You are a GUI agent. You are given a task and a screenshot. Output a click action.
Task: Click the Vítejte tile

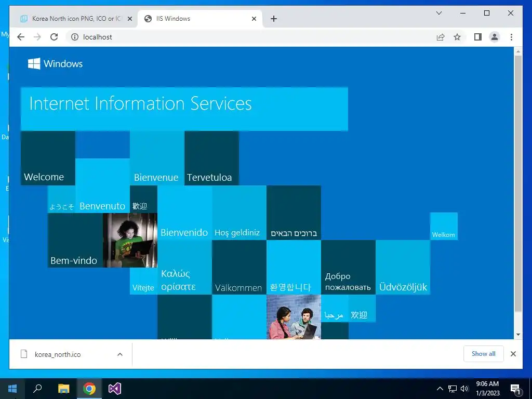coord(143,281)
